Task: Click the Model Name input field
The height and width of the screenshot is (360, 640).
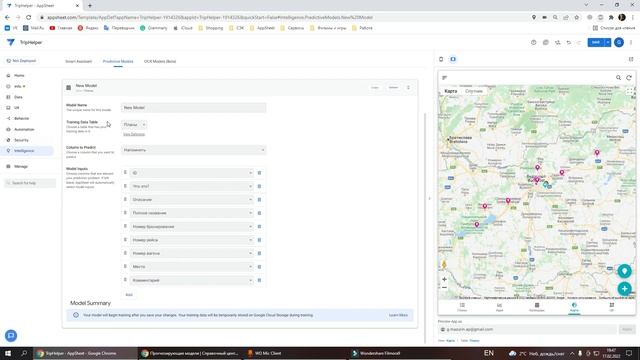Action: [193, 107]
